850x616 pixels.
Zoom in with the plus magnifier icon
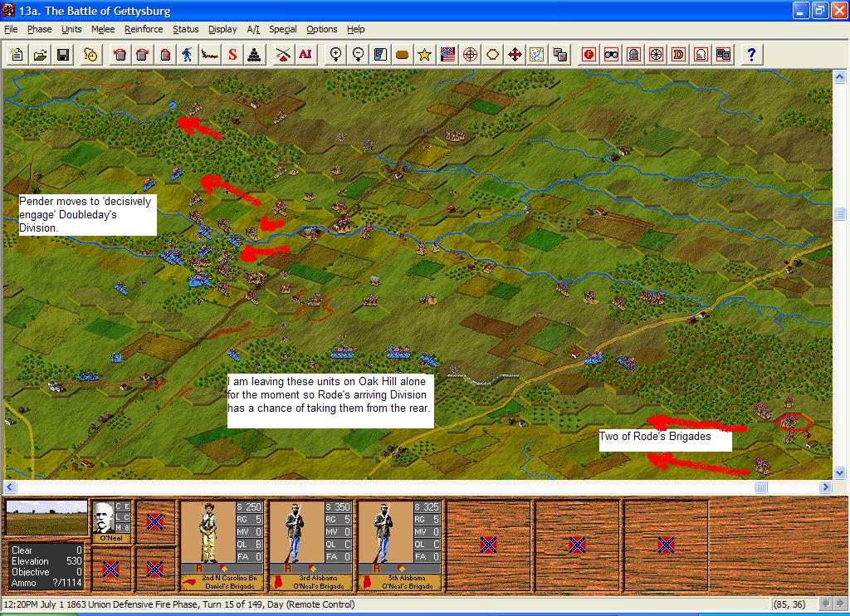(x=335, y=54)
